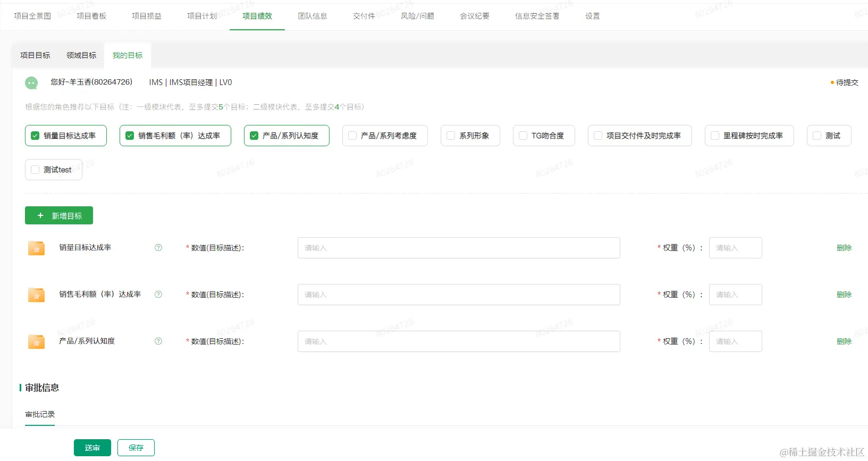Click folder icon beside 销量目标达成率 row

click(36, 248)
